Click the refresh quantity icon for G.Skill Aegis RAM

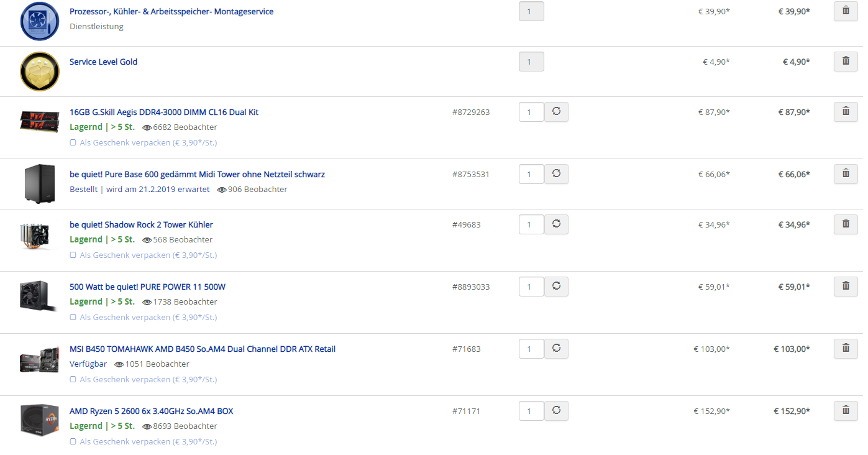(x=556, y=112)
